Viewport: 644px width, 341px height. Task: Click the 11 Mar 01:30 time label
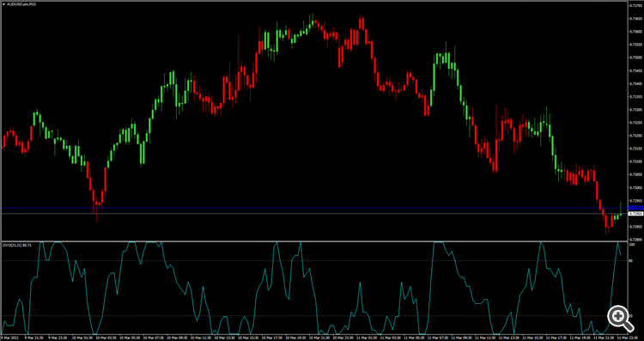pos(368,338)
